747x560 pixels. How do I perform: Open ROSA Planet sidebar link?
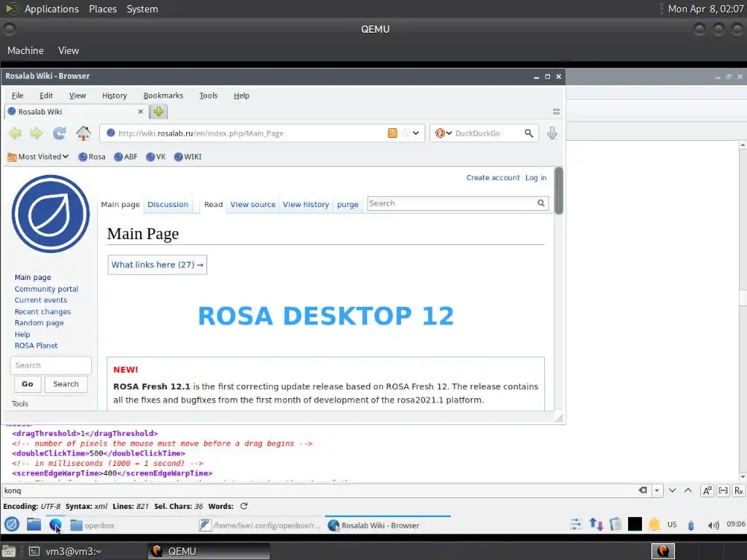(36, 346)
